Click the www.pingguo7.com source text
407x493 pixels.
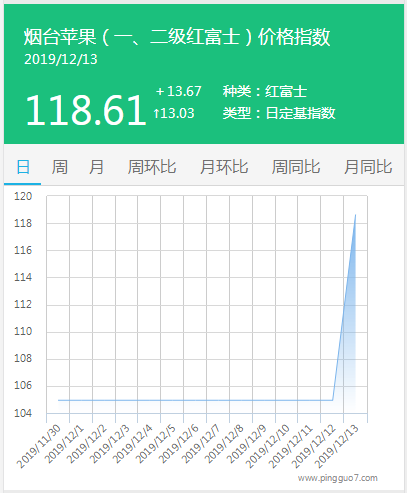click(338, 478)
